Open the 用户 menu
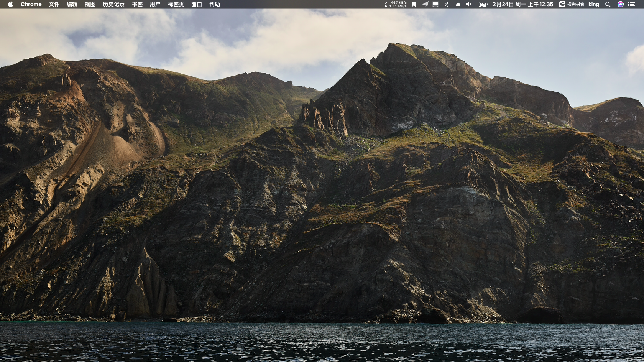 [x=155, y=4]
